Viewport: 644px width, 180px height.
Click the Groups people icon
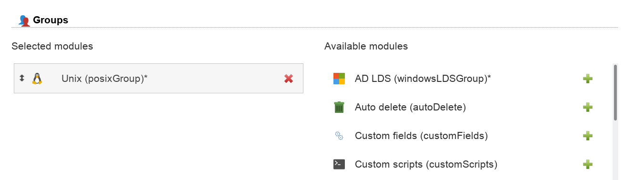[24, 20]
